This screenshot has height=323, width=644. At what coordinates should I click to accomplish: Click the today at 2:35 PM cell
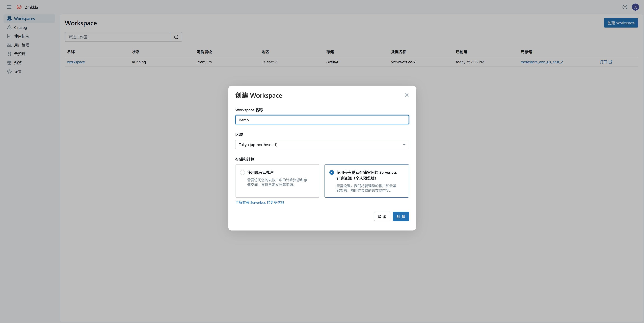tap(470, 62)
